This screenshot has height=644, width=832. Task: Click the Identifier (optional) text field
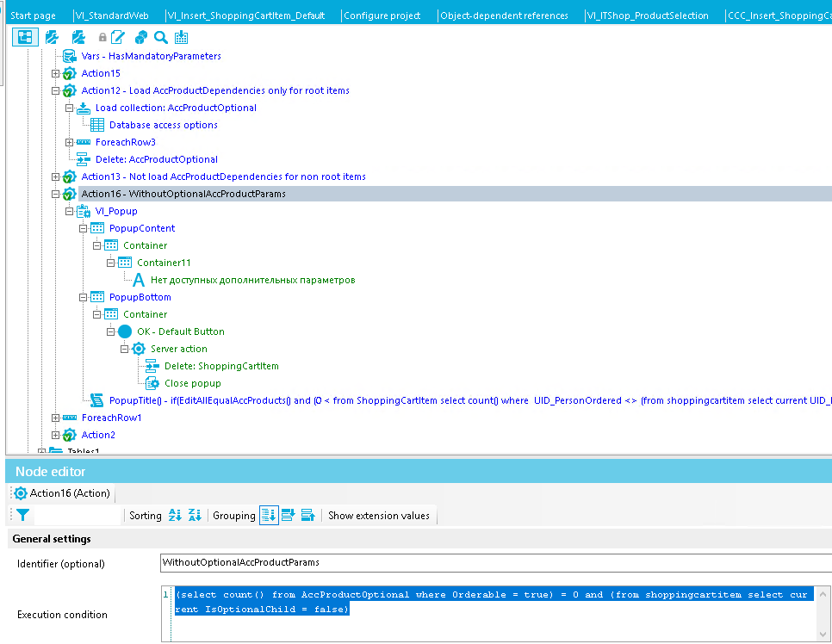pos(494,562)
